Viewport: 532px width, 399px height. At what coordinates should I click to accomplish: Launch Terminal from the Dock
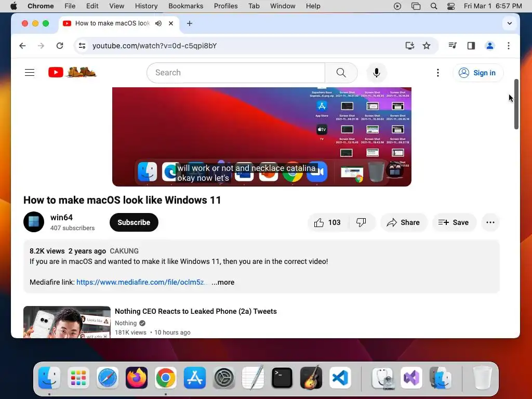282,378
